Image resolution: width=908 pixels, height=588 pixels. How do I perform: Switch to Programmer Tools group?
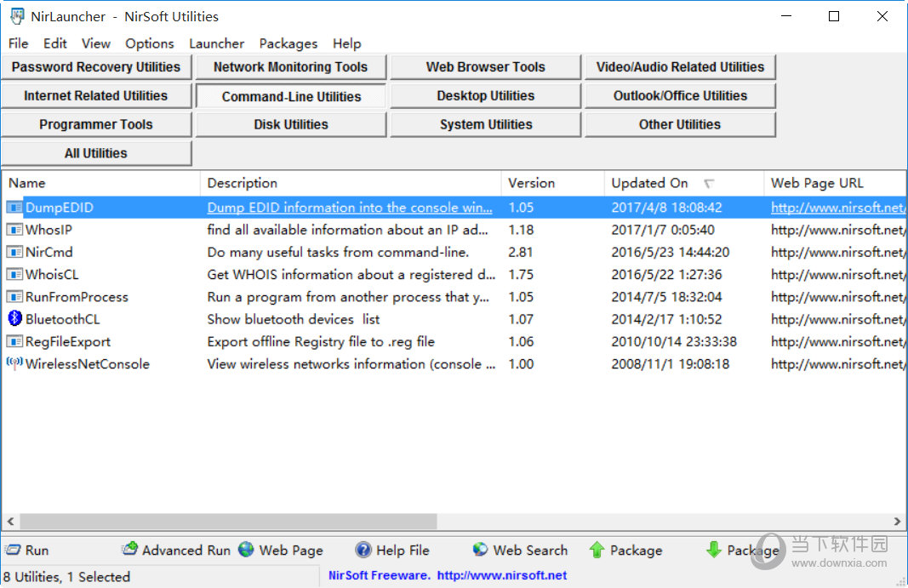[x=96, y=124]
